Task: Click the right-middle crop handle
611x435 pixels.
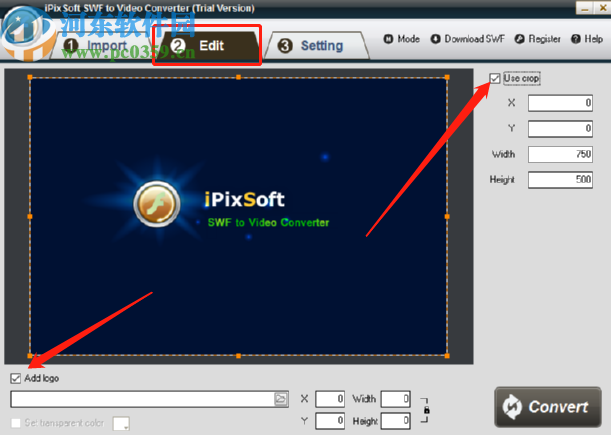Action: pyautogui.click(x=447, y=216)
